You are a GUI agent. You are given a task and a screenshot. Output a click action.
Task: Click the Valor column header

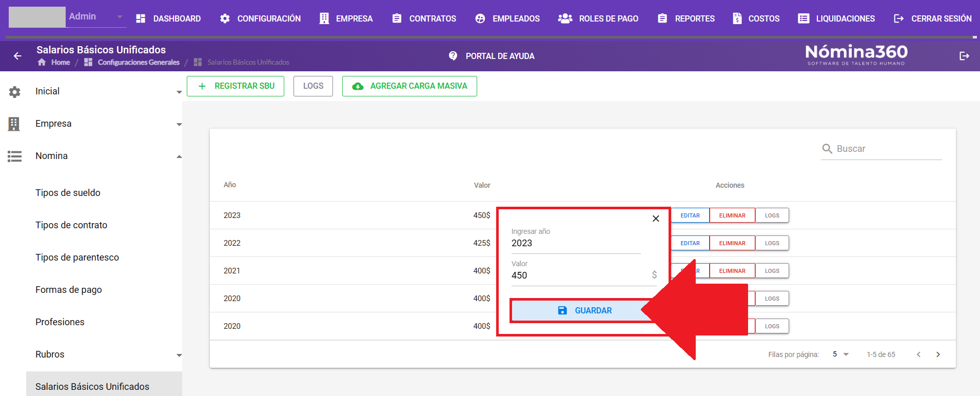(482, 185)
